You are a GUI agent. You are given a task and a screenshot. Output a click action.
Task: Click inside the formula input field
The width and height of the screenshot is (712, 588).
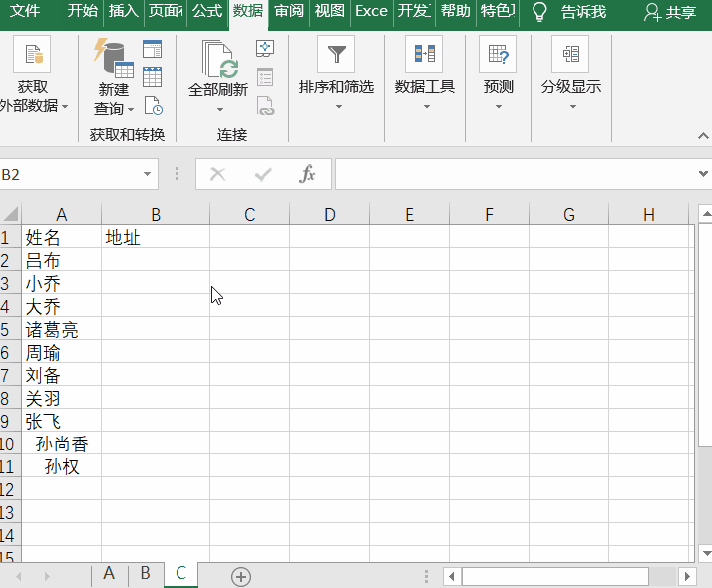coord(516,174)
